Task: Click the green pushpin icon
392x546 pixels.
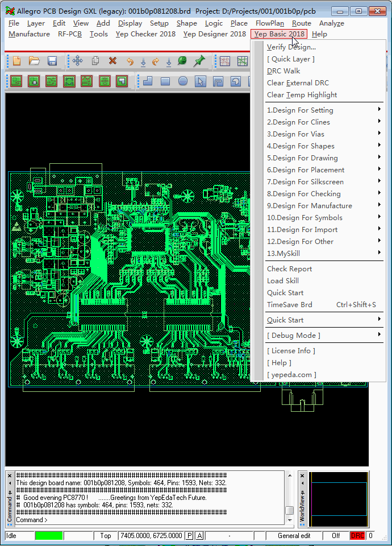Action: (x=199, y=61)
